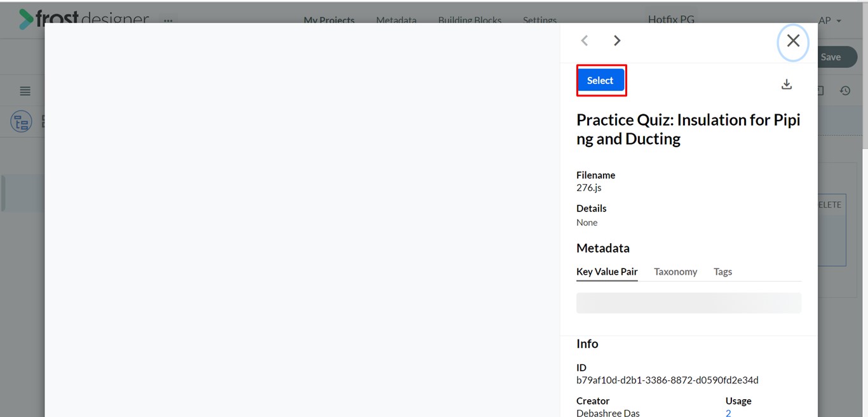Screen dimensions: 868x417
Task: Open version history clock icon
Action: coord(845,91)
